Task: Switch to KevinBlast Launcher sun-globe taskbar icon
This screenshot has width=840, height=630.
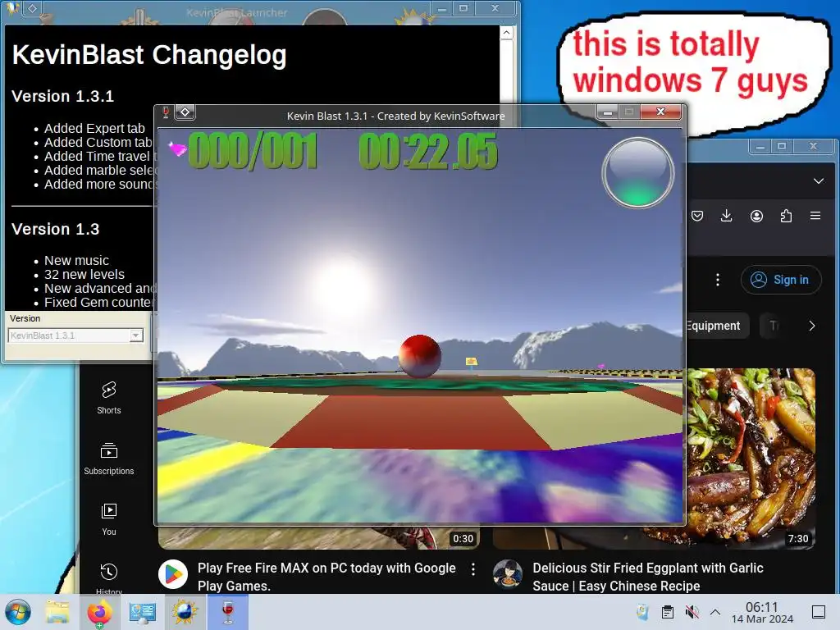Action: point(185,612)
